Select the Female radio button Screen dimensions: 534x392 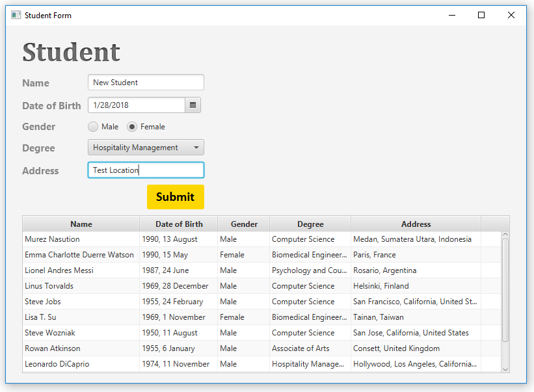[x=132, y=127]
